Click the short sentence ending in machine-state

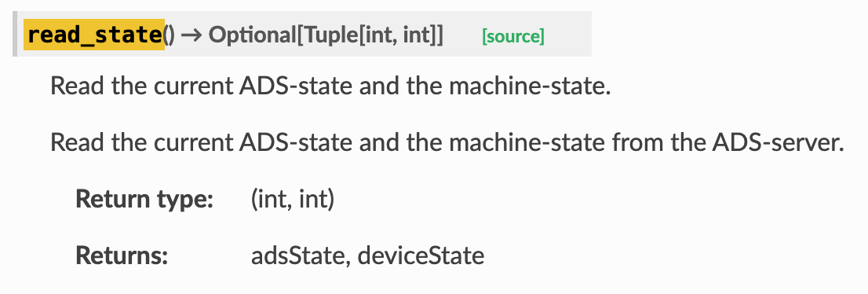point(330,86)
